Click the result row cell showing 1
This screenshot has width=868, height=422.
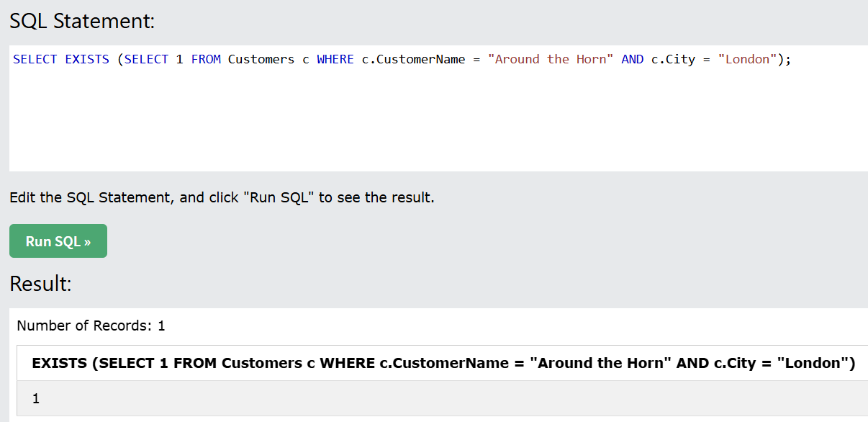point(36,398)
